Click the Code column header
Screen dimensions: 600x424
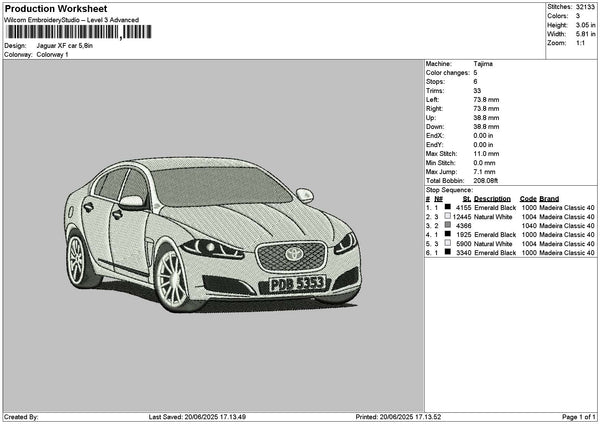point(528,198)
